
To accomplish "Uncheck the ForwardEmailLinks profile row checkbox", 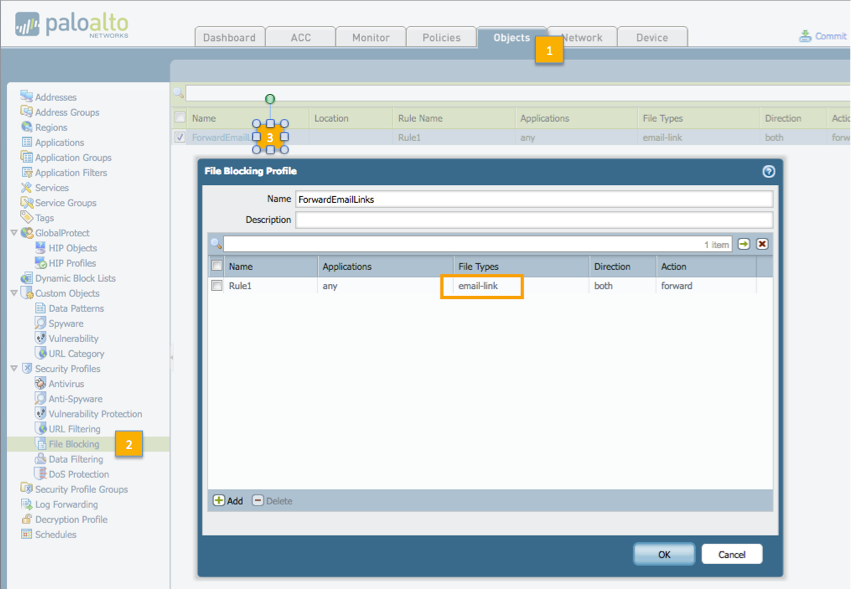I will click(x=180, y=137).
